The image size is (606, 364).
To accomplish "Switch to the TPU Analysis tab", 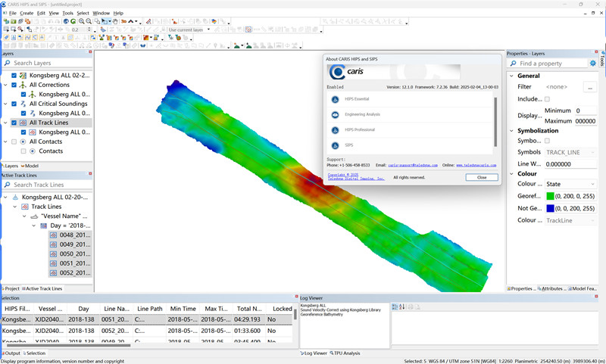I will point(345,353).
